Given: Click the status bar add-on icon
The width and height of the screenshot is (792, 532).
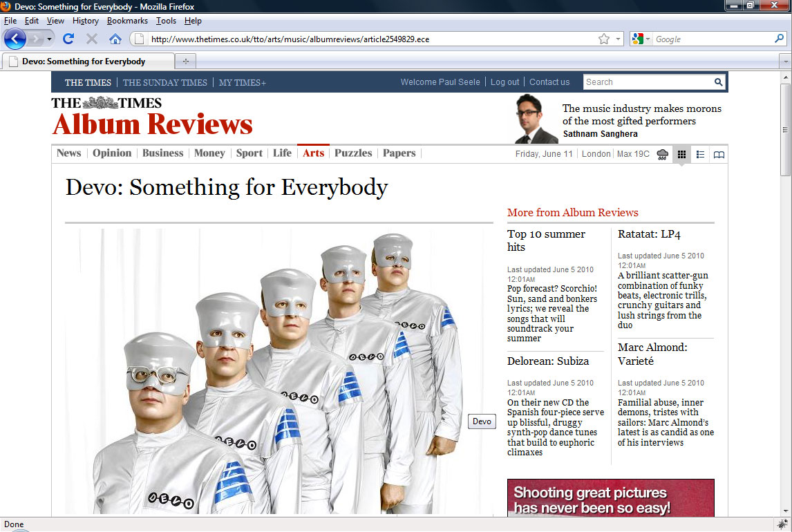Looking at the screenshot, I should [x=783, y=524].
